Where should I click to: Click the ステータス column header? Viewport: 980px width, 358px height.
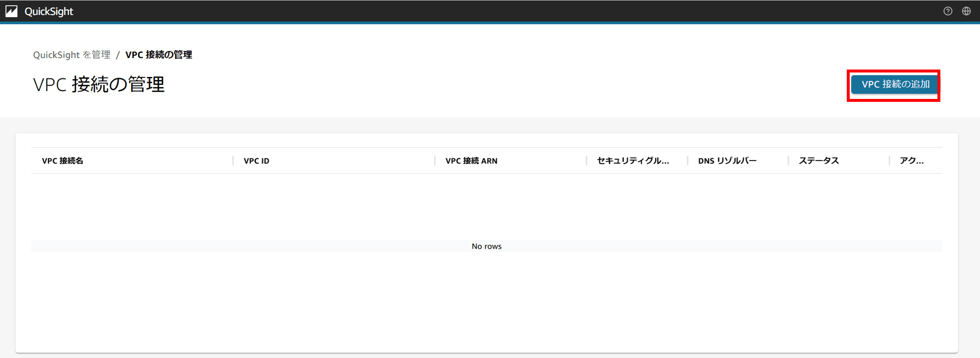coord(819,161)
